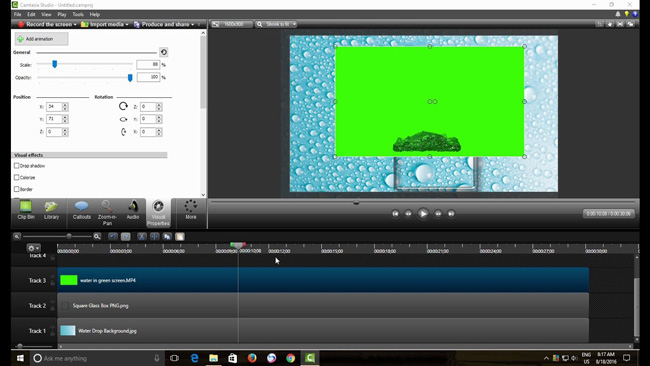
Task: Click the Produce and share button
Action: pos(162,24)
